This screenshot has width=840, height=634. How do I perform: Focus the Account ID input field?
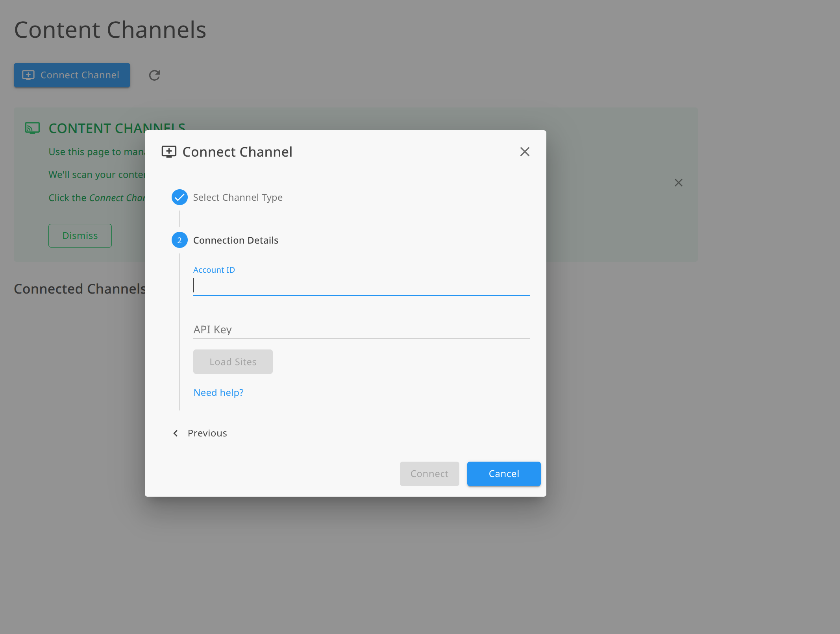(361, 285)
